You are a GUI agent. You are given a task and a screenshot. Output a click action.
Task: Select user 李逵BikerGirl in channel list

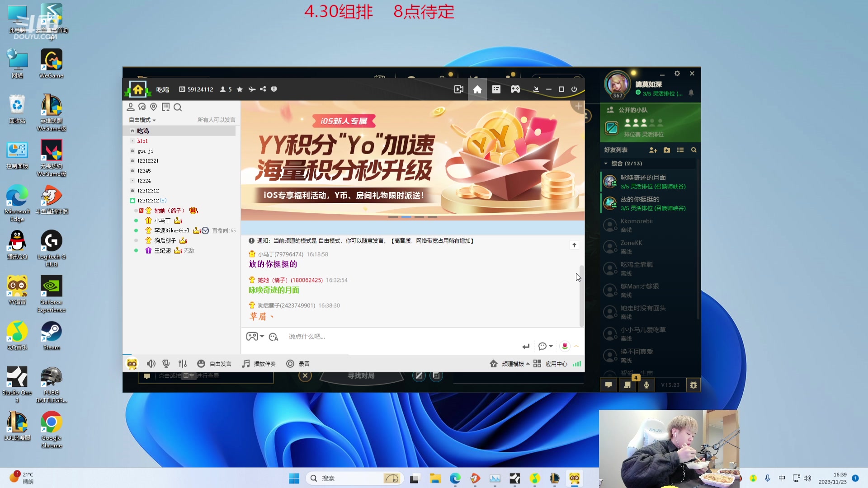(172, 230)
